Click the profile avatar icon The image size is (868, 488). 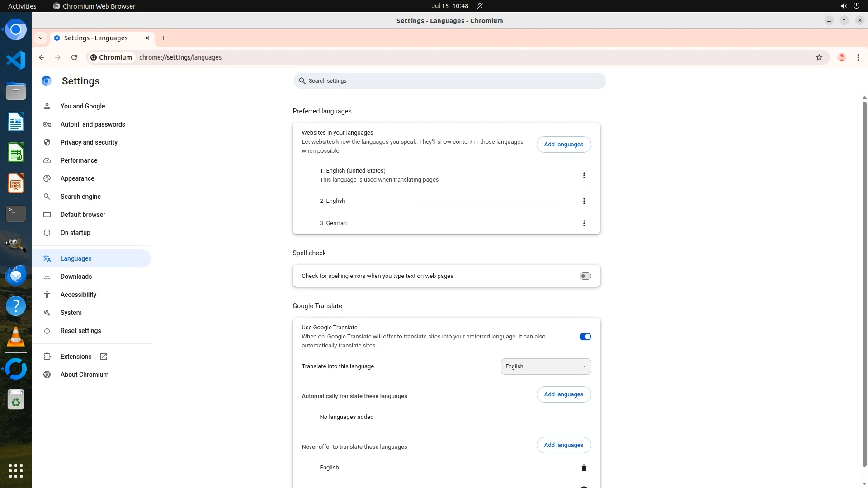click(841, 57)
